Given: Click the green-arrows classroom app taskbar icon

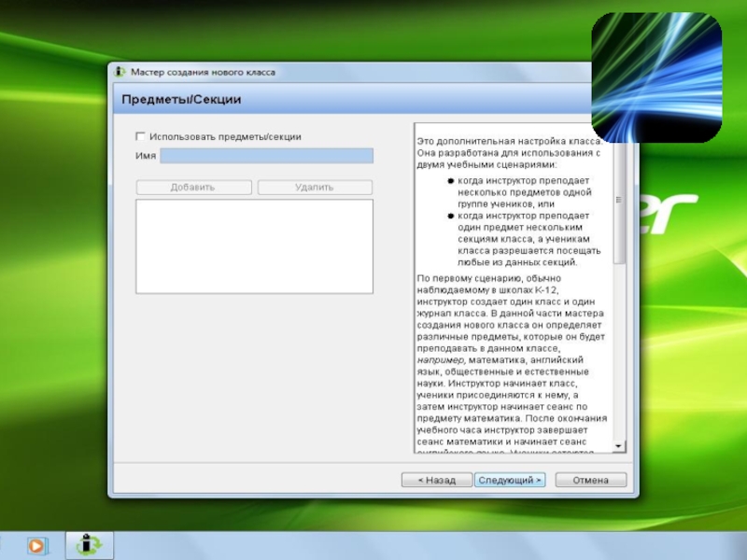Looking at the screenshot, I should 90,545.
